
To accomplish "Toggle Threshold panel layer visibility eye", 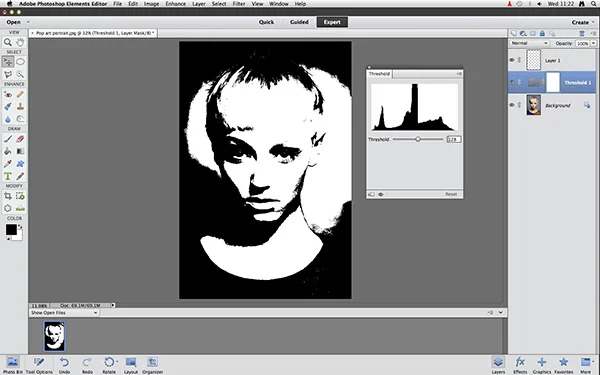I will (381, 194).
